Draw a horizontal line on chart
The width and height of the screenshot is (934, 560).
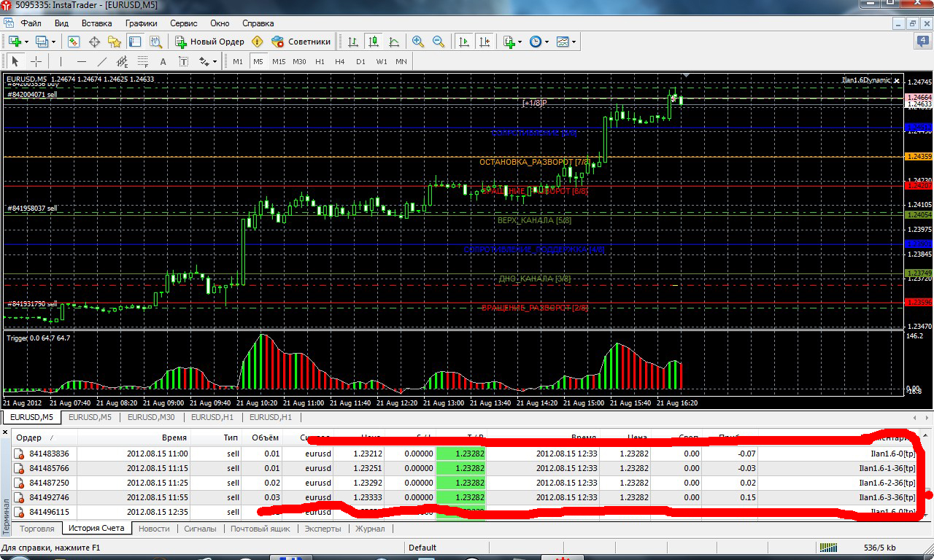pyautogui.click(x=81, y=62)
